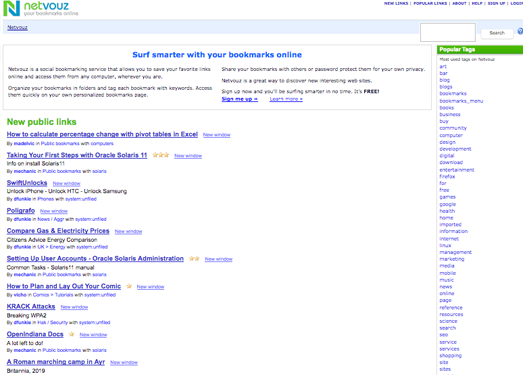The image size is (523, 375).
Task: Select the 'linux' popular tag
Action: tap(445, 245)
